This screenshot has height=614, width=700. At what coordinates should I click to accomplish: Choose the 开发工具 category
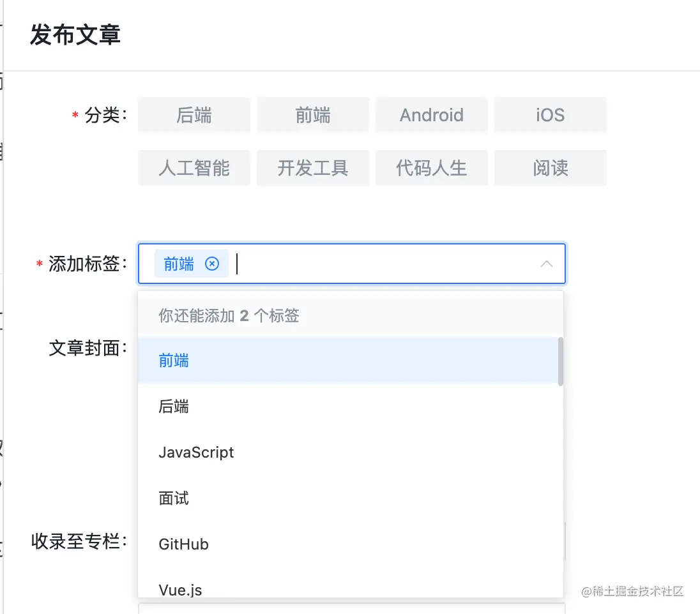click(313, 168)
